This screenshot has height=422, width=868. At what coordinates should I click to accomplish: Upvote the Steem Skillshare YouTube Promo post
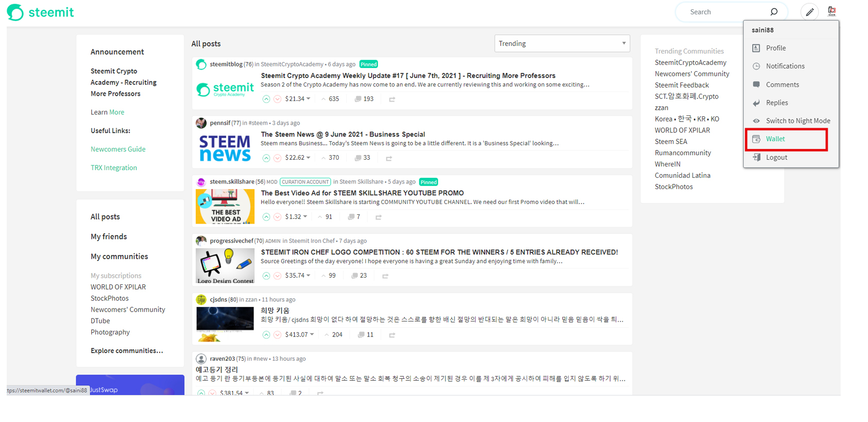[x=266, y=217]
